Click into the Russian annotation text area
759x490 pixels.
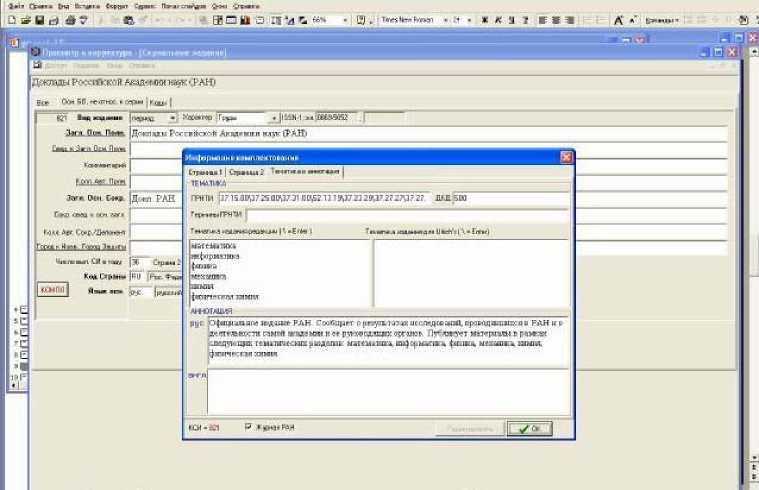point(388,342)
